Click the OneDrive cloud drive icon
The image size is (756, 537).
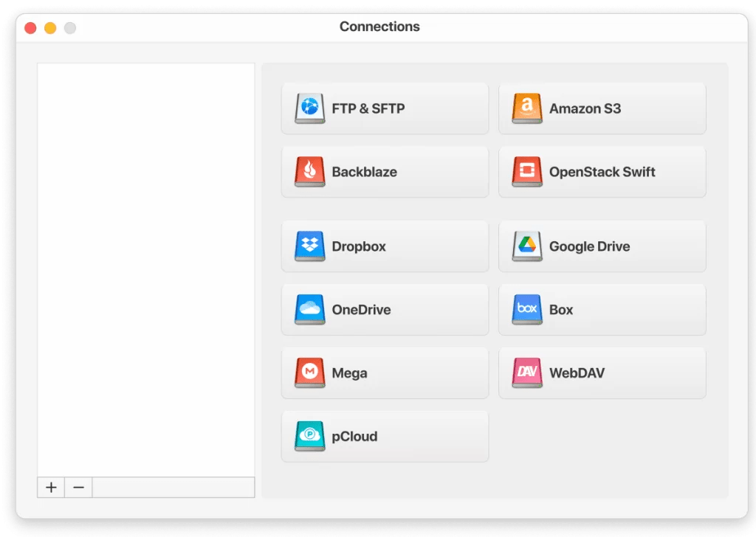coord(309,309)
